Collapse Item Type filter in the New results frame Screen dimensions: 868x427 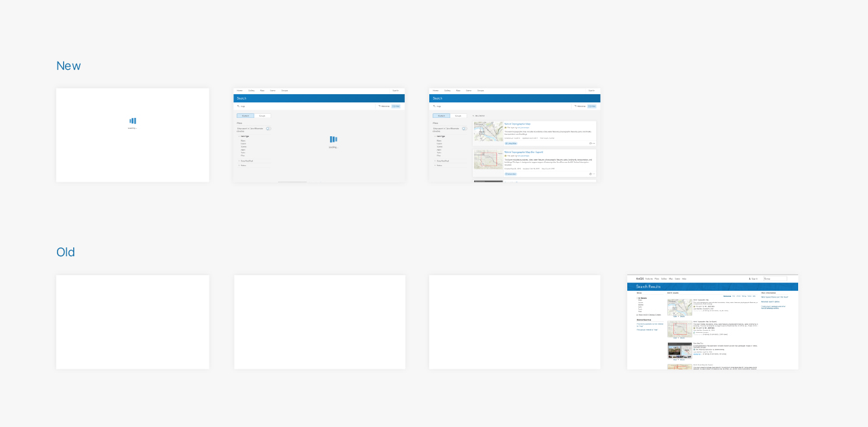pyautogui.click(x=440, y=136)
